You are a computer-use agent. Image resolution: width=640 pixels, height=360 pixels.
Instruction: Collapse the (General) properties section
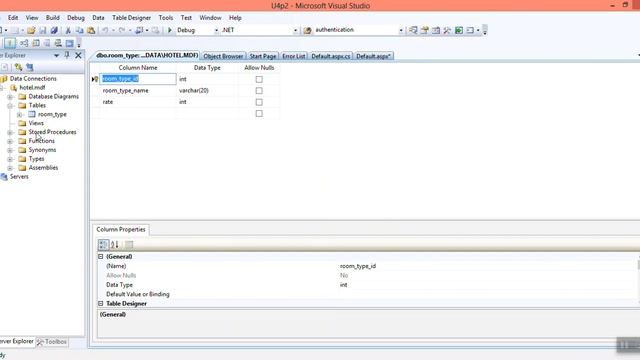(100, 257)
